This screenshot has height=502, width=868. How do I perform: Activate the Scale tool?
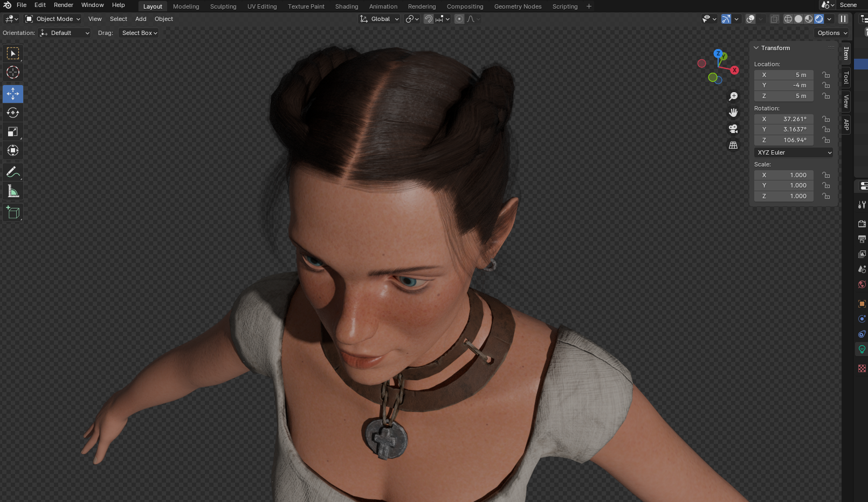(x=13, y=132)
